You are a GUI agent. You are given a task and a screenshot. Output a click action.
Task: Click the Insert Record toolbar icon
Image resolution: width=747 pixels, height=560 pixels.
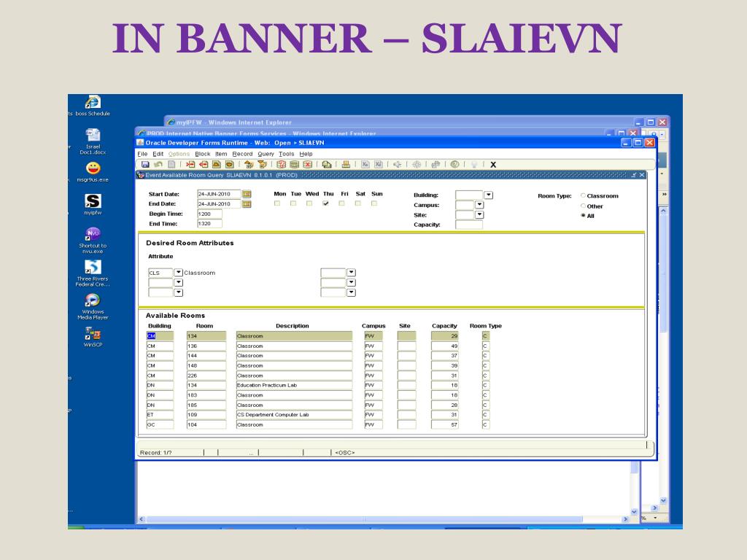pos(190,164)
